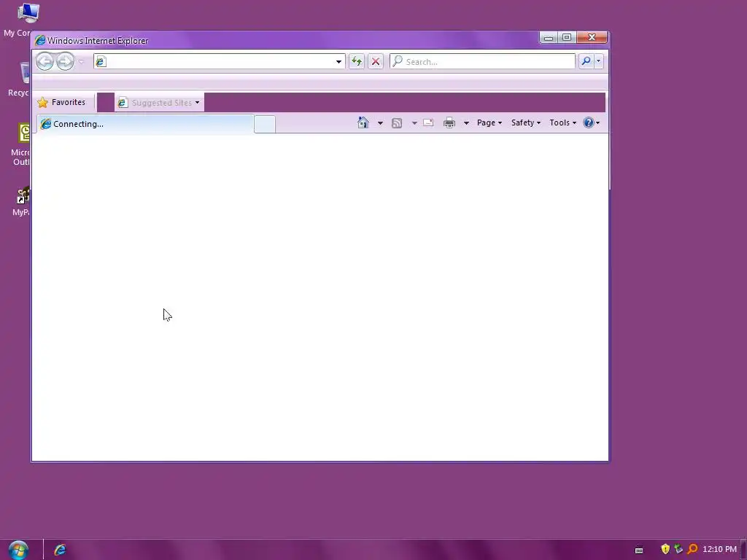
Task: Open the Favorites star button
Action: point(62,102)
